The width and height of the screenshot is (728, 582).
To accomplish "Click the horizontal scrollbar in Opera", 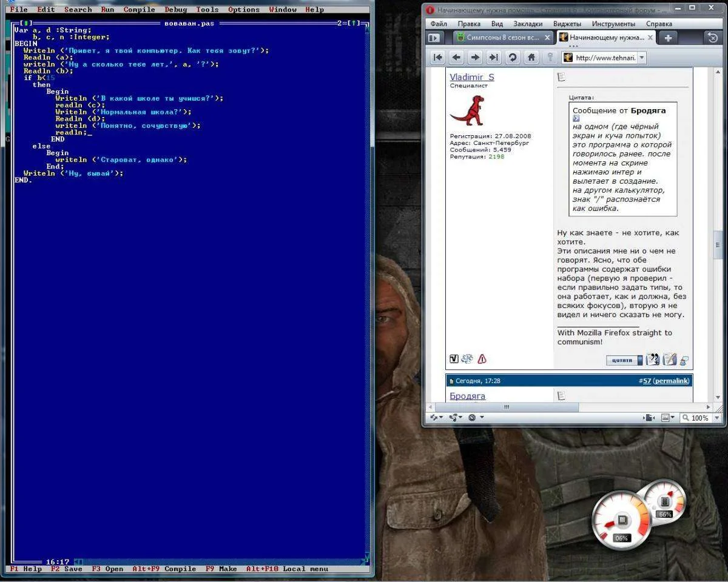I will click(506, 407).
